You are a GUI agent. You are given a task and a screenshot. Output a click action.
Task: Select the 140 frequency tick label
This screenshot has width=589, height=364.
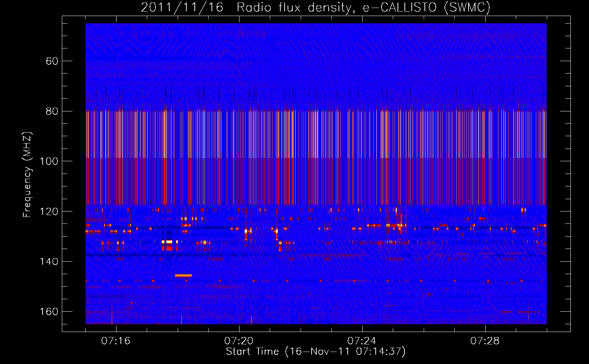49,261
